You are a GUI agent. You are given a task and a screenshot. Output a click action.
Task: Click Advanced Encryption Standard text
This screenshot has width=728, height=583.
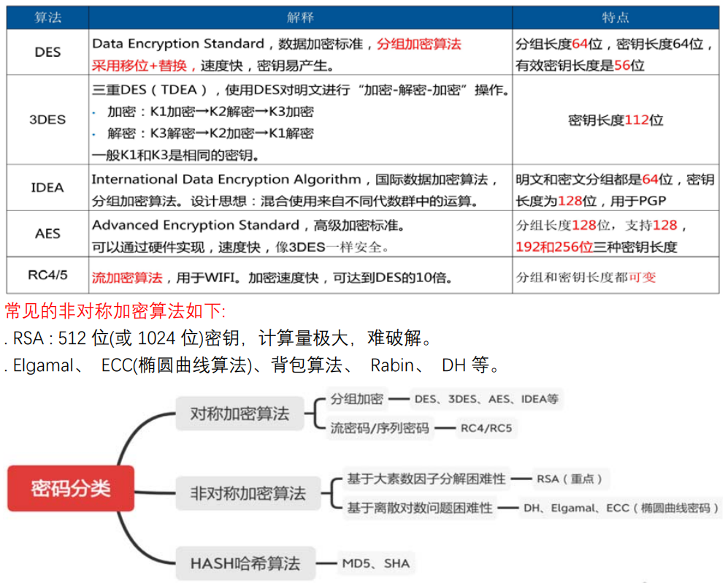pyautogui.click(x=196, y=225)
